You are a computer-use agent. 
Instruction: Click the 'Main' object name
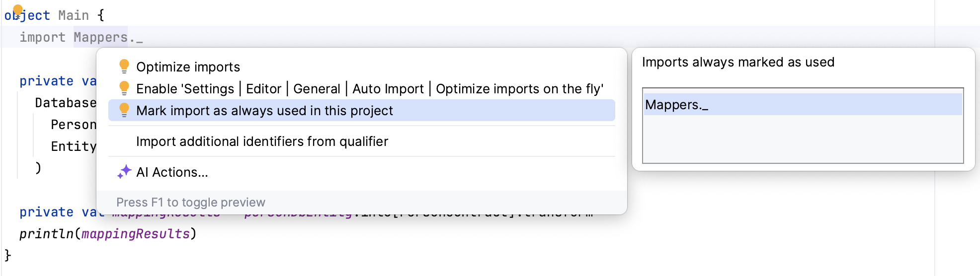[74, 15]
